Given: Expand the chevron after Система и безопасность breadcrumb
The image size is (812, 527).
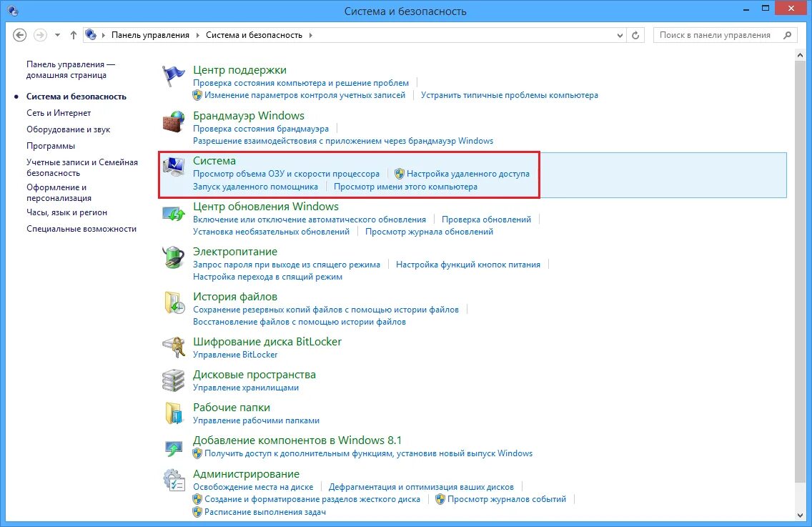Looking at the screenshot, I should point(311,35).
